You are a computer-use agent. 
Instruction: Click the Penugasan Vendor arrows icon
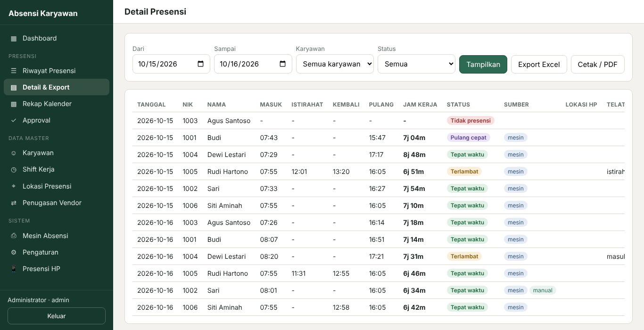pos(14,203)
